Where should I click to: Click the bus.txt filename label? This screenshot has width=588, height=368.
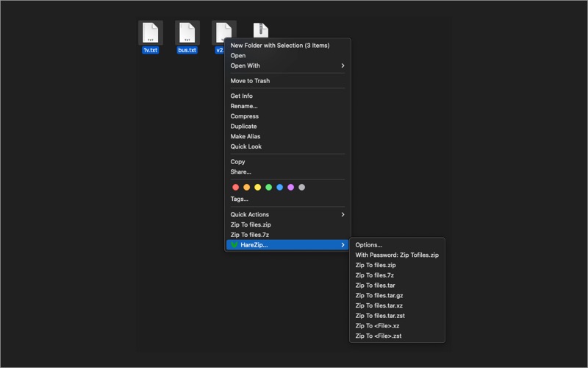point(187,50)
